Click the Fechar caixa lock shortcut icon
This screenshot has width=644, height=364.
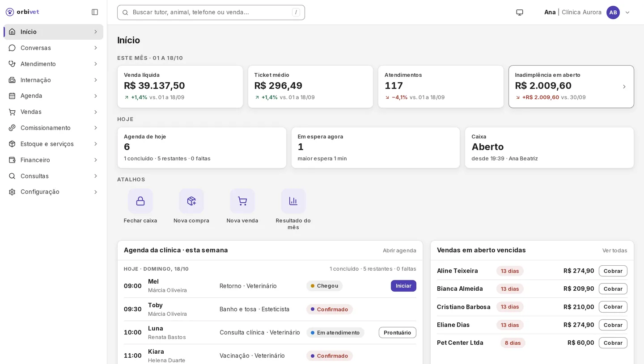coord(140,201)
